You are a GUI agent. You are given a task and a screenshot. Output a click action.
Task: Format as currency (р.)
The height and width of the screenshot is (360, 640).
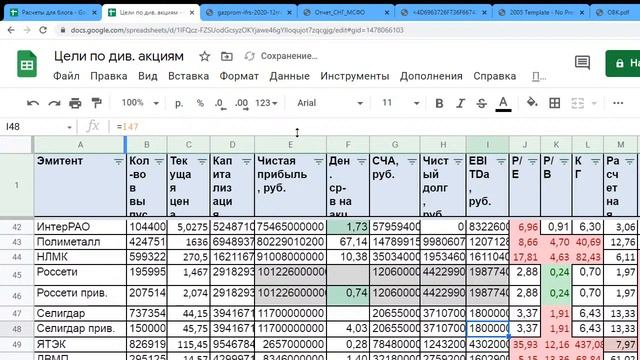[179, 103]
